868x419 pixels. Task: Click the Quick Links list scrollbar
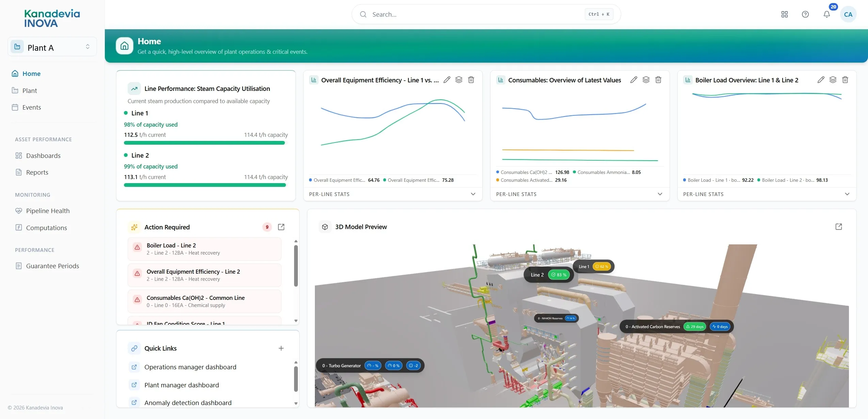coord(296,379)
